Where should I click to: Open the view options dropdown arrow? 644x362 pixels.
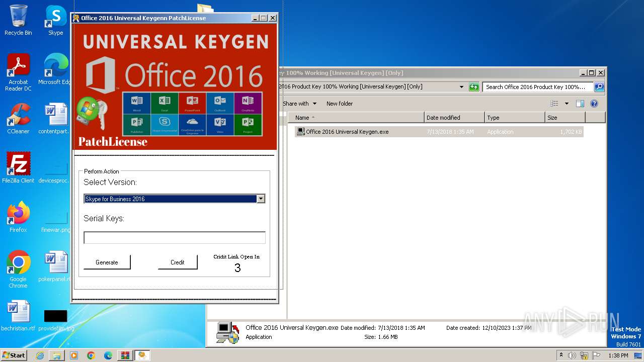(x=566, y=104)
